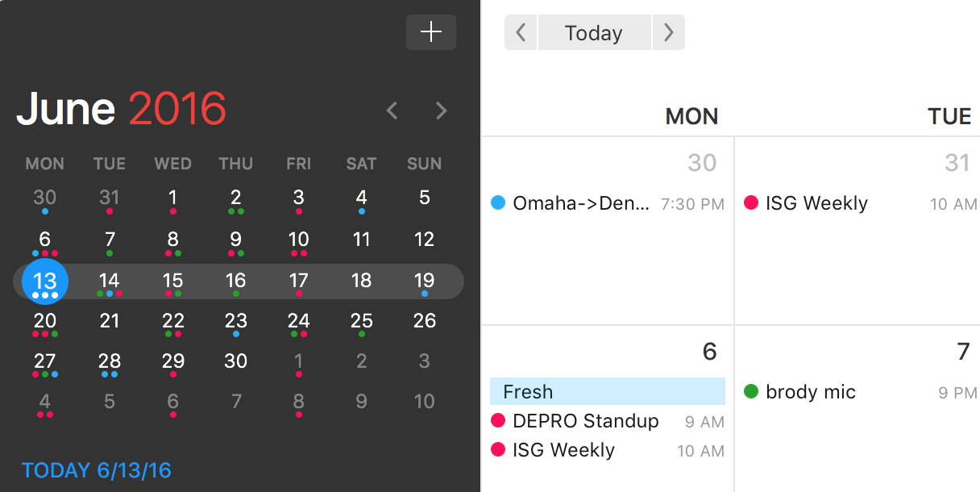Navigate back with arrow left of Today
Image resolution: width=980 pixels, height=492 pixels.
pyautogui.click(x=521, y=33)
